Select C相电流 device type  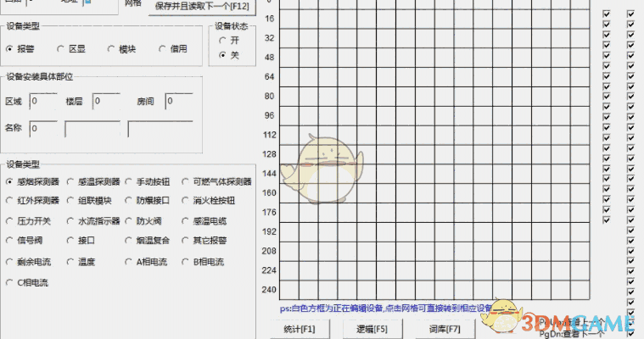27,282
